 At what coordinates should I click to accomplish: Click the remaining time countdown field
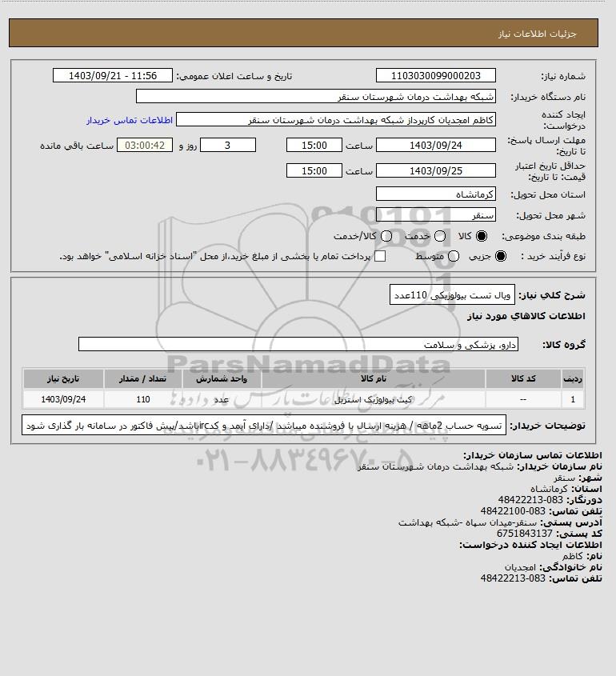(x=145, y=145)
